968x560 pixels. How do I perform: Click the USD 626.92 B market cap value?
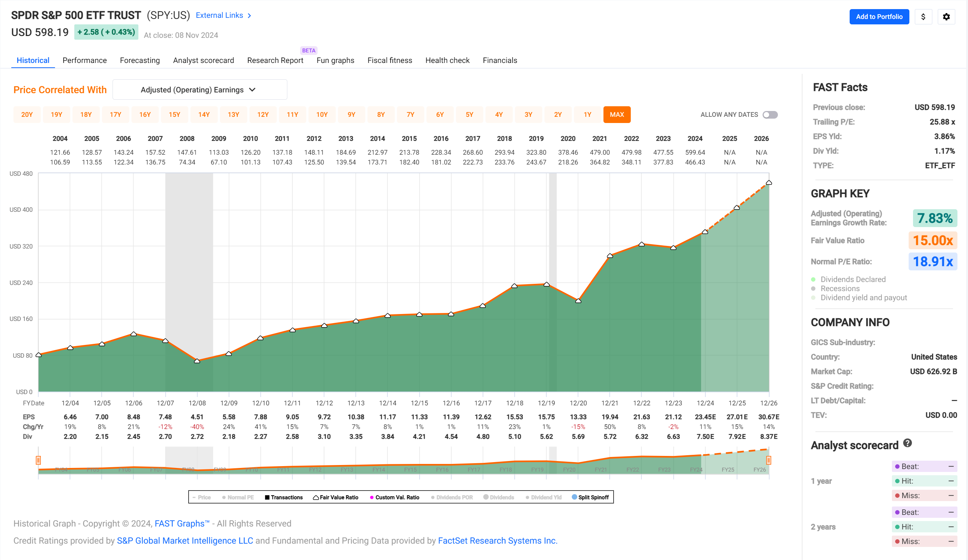click(x=933, y=372)
